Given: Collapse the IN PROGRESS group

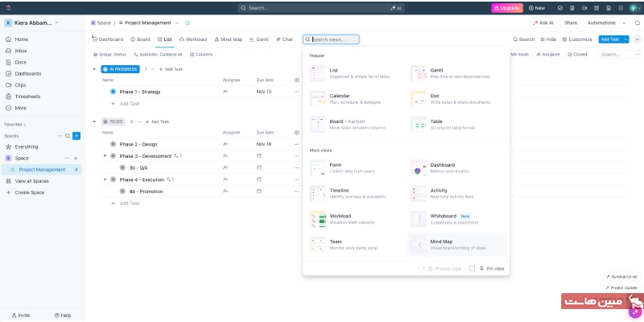Looking at the screenshot, I should point(94,69).
